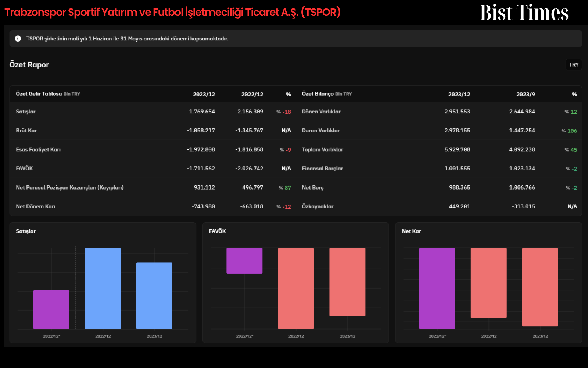Select Özkaynaklar value -313.015
The width and height of the screenshot is (588, 368).
pyautogui.click(x=523, y=206)
